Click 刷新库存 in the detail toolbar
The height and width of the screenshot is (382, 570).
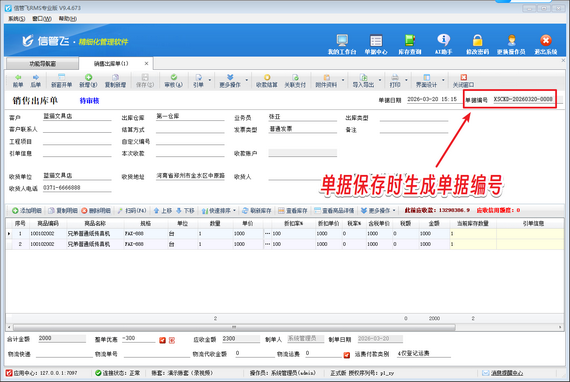[257, 210]
